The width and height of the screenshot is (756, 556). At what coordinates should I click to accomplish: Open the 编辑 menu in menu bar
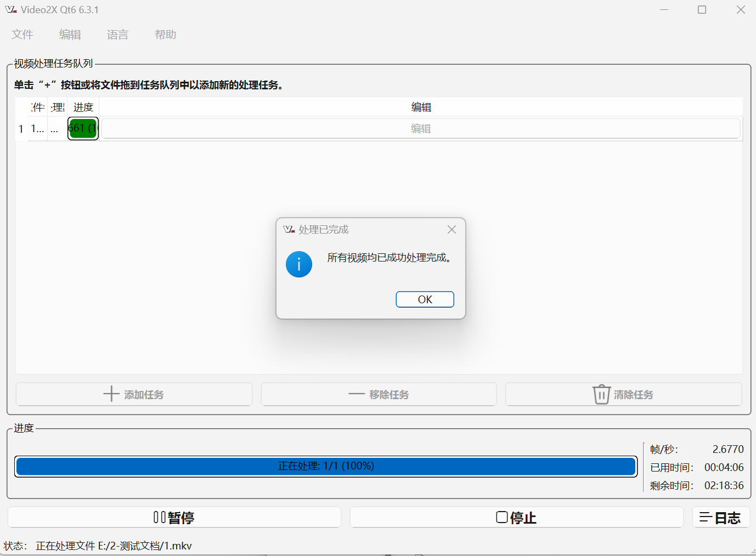(70, 35)
